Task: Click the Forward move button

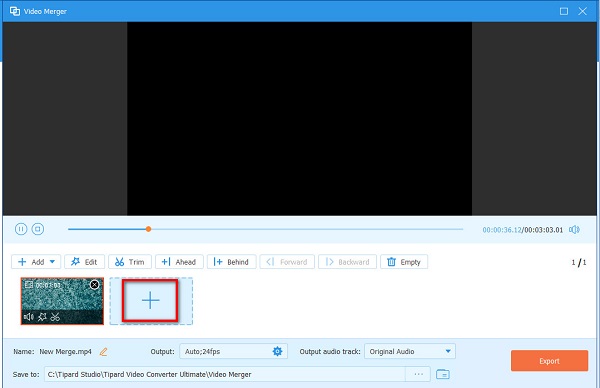Action: tap(287, 262)
